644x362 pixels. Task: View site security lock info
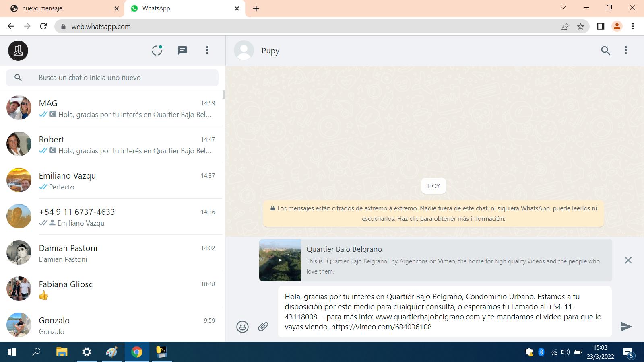[x=63, y=27]
